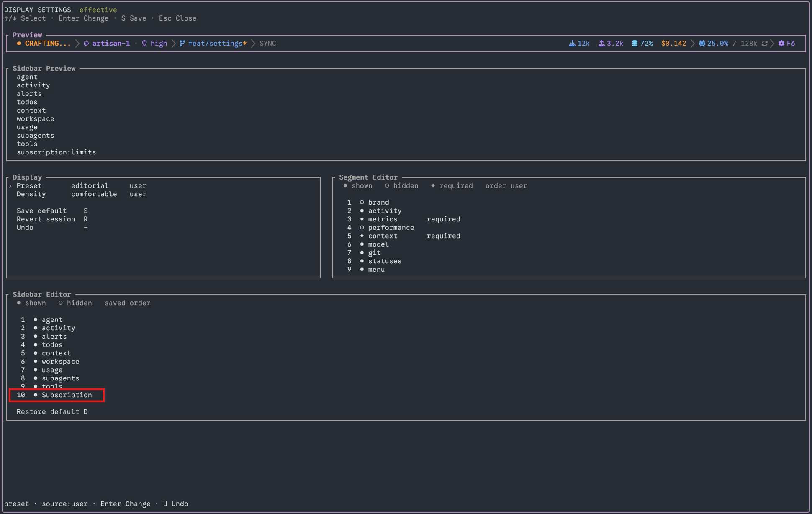Click the context chip icon beside 25.0%
This screenshot has width=812, height=514.
[702, 44]
